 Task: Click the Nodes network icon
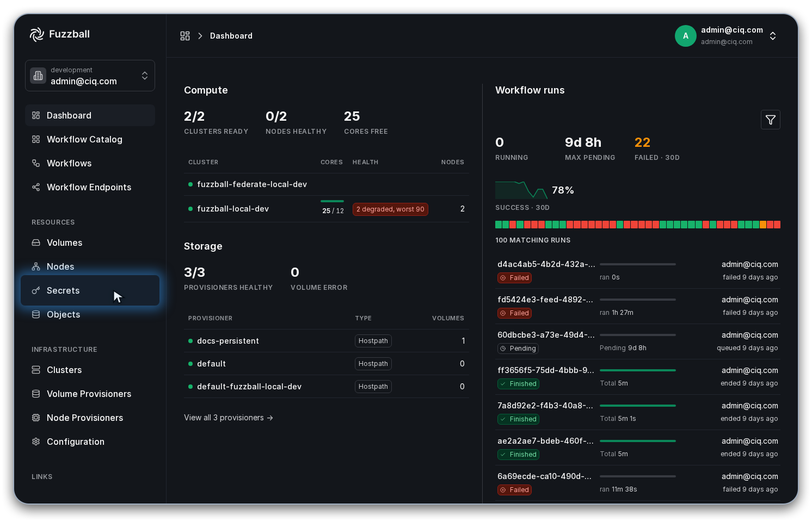point(36,266)
